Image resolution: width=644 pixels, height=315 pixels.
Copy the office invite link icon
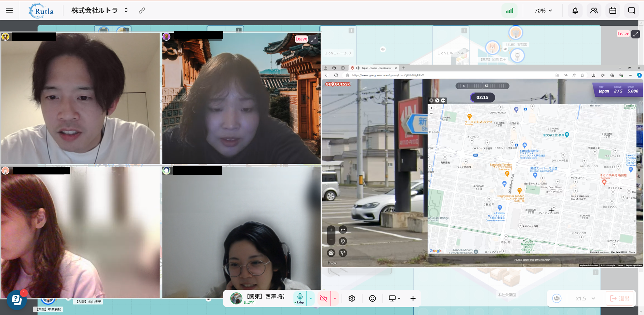142,10
